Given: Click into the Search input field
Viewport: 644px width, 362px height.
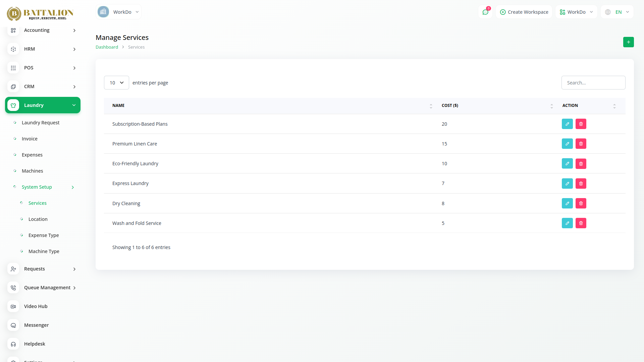Looking at the screenshot, I should 593,83.
